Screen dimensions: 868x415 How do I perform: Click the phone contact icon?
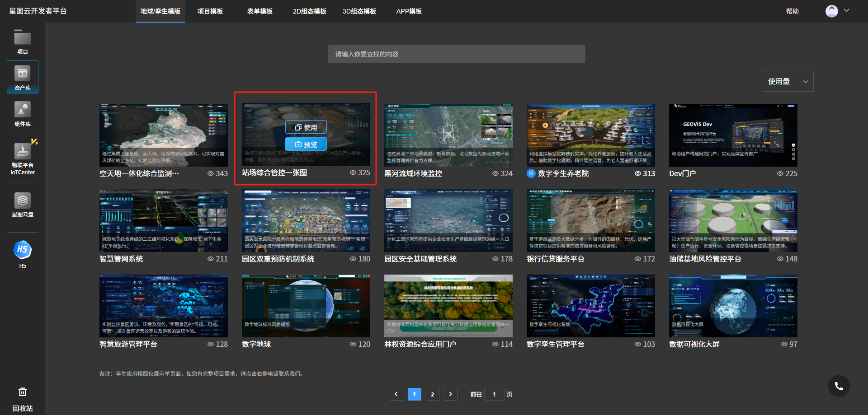point(839,386)
